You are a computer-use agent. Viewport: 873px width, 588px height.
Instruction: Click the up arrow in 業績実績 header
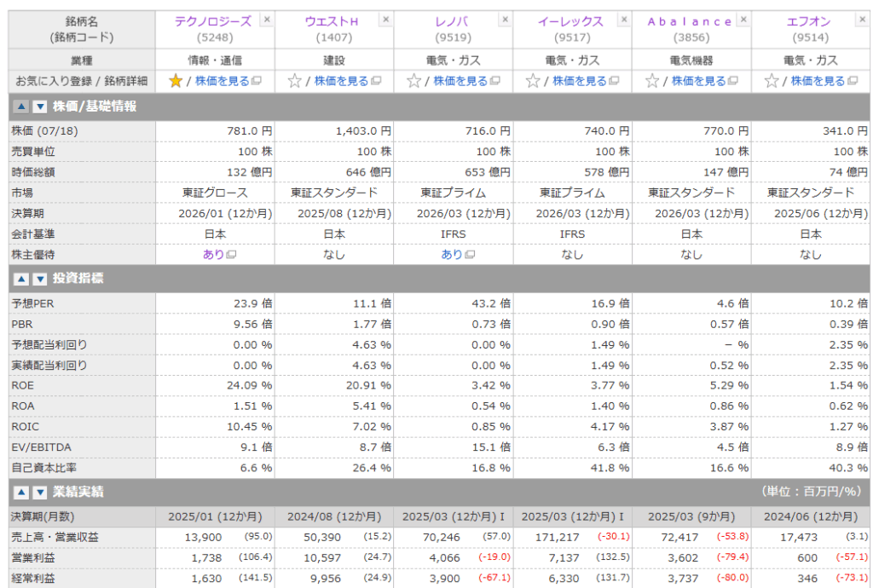click(x=21, y=493)
